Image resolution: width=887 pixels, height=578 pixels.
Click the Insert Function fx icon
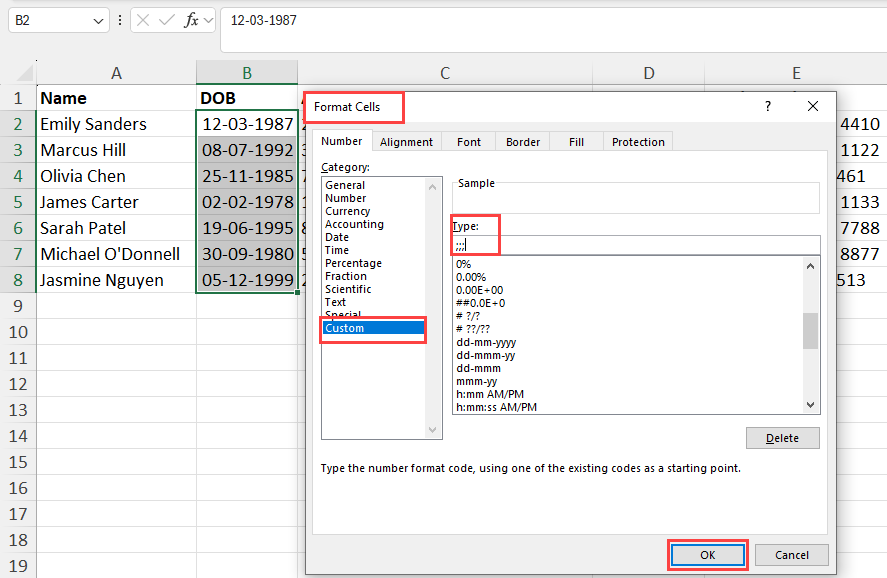pyautogui.click(x=191, y=20)
